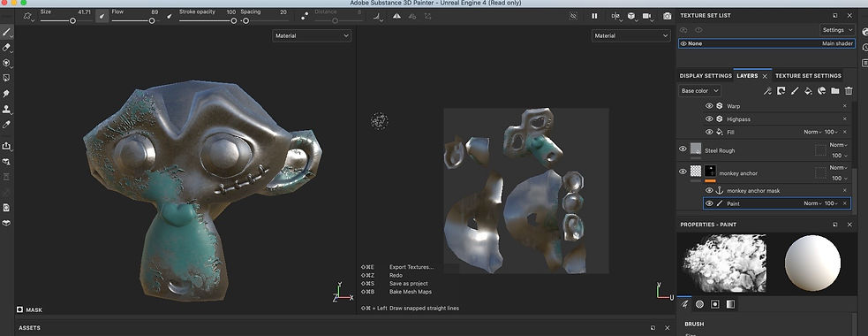The image size is (868, 336).
Task: Open Paint effect opacity dropdown
Action: coord(832,203)
